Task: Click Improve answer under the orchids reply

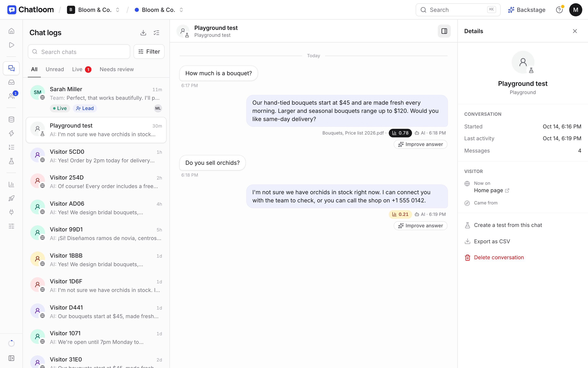Action: 420,226
